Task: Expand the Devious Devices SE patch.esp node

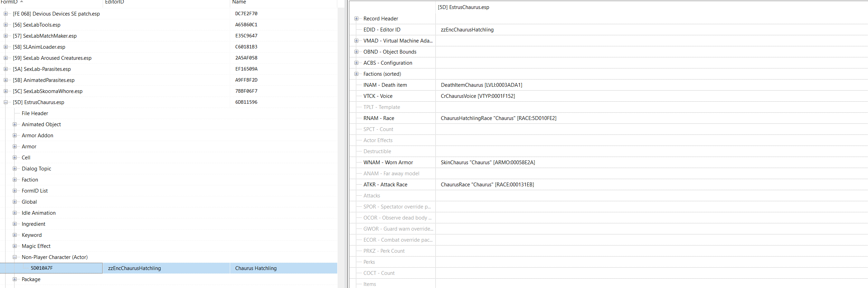Action: click(x=6, y=14)
